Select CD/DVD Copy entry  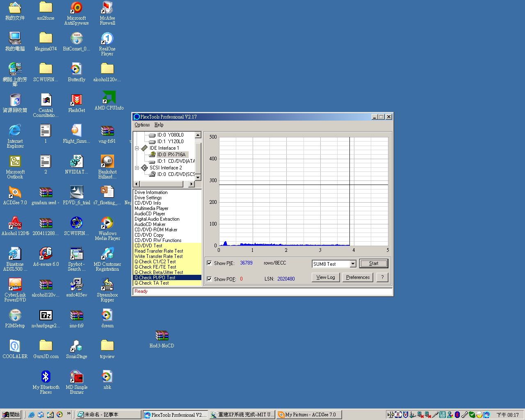coord(149,235)
